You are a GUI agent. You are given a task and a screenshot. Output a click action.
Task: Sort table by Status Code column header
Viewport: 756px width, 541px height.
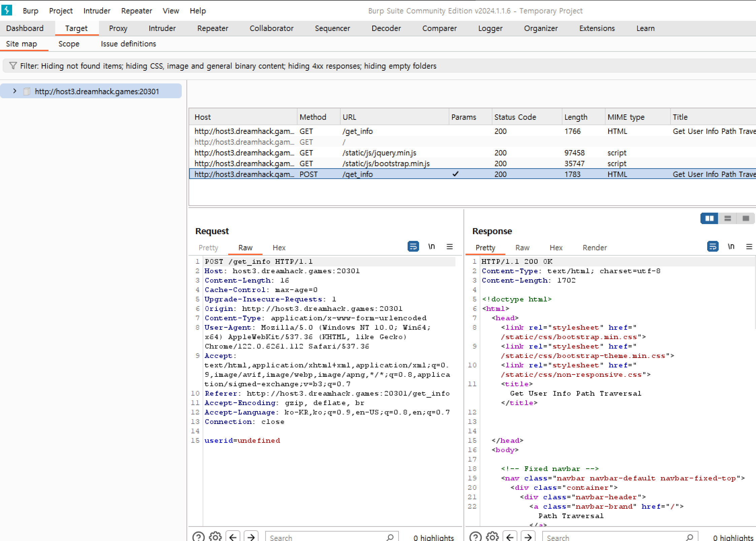(x=515, y=117)
